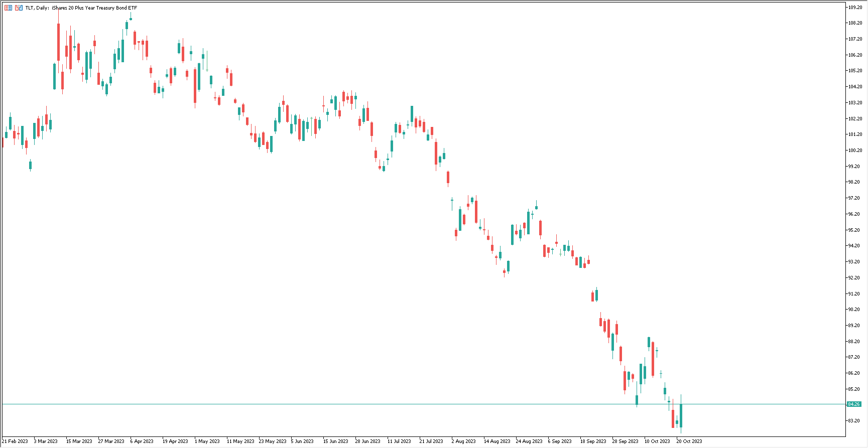Select the current price tag 84.26

pyautogui.click(x=853, y=404)
